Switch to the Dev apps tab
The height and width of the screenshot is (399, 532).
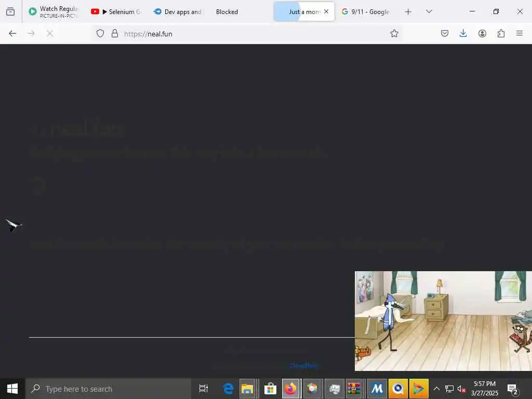(x=178, y=11)
